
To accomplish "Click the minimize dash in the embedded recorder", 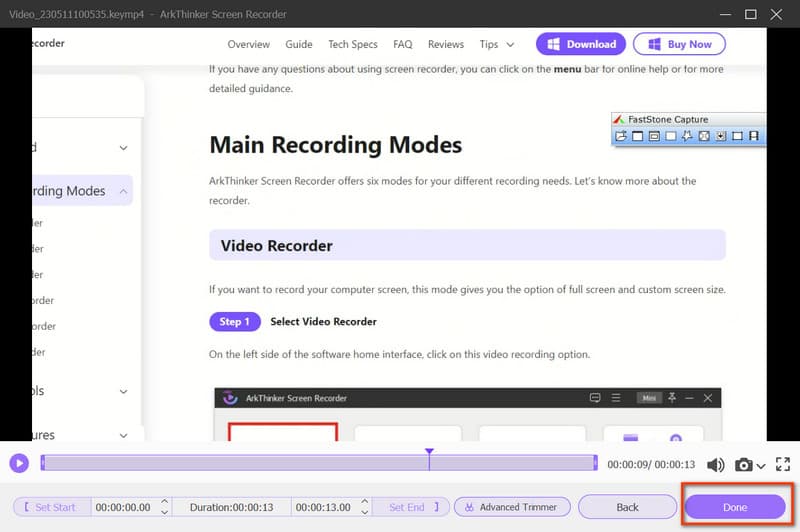I will point(689,398).
